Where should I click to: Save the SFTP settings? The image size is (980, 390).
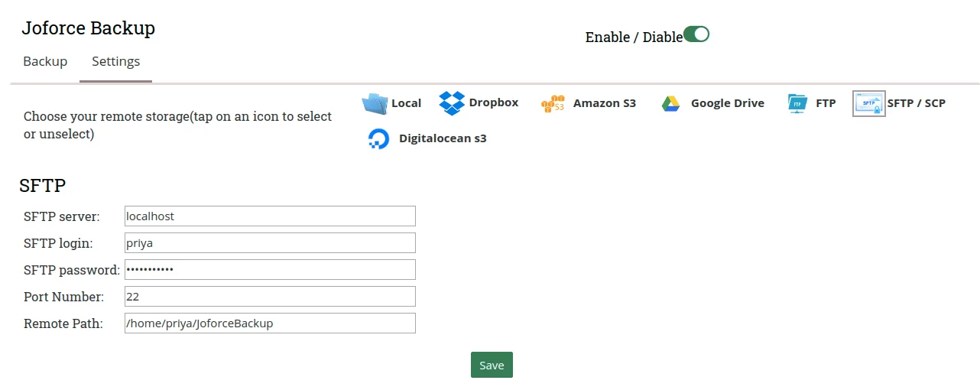(492, 365)
